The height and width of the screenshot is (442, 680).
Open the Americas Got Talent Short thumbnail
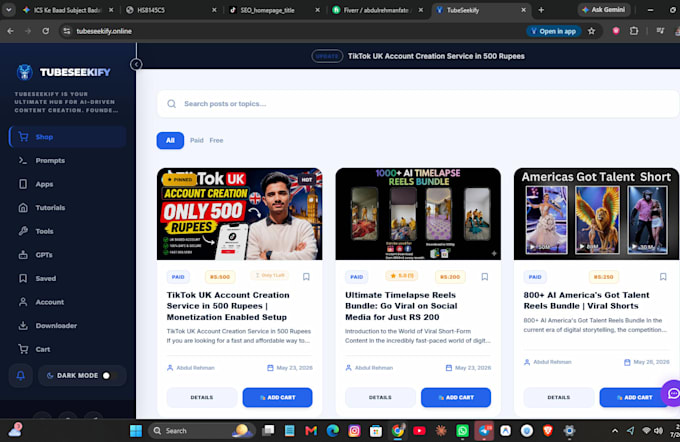pyautogui.click(x=596, y=214)
